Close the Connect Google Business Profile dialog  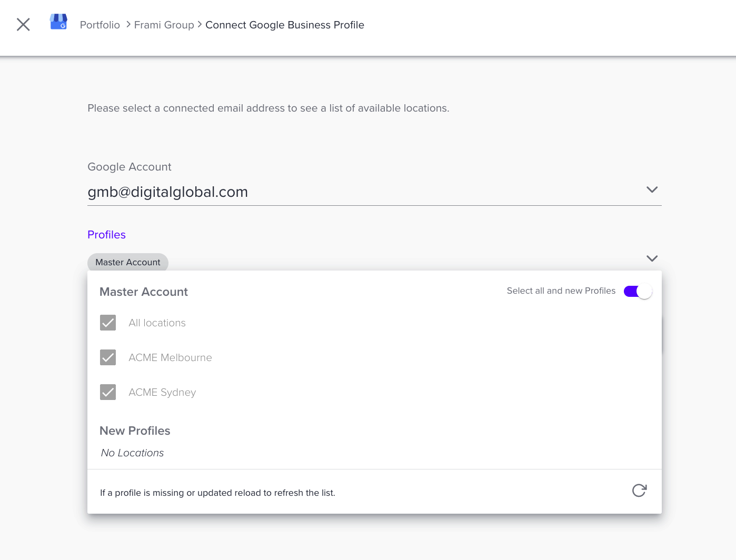[x=23, y=24]
